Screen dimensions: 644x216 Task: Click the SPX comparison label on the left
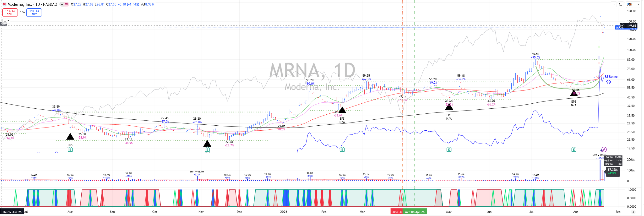(3, 24)
